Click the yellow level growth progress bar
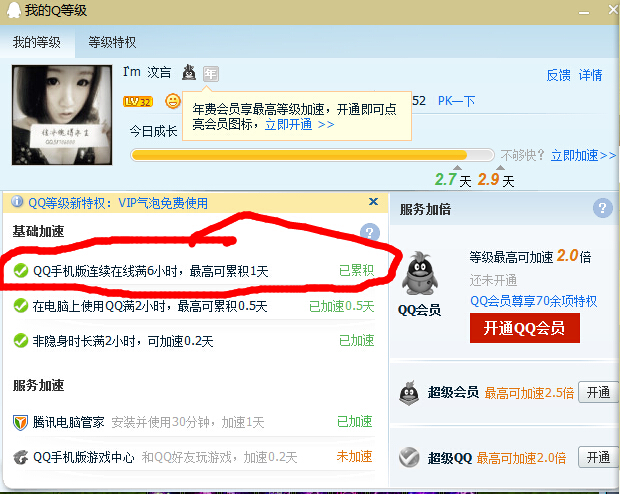The height and width of the screenshot is (494, 620). point(312,155)
